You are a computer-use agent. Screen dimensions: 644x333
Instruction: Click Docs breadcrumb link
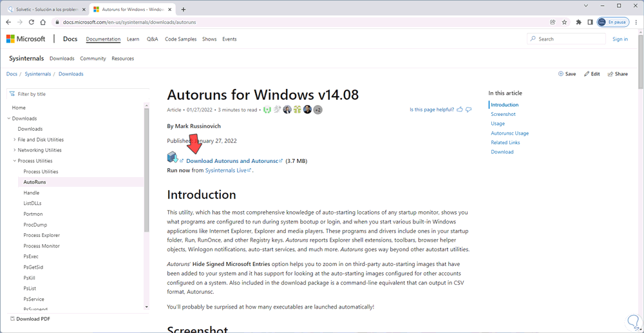12,74
